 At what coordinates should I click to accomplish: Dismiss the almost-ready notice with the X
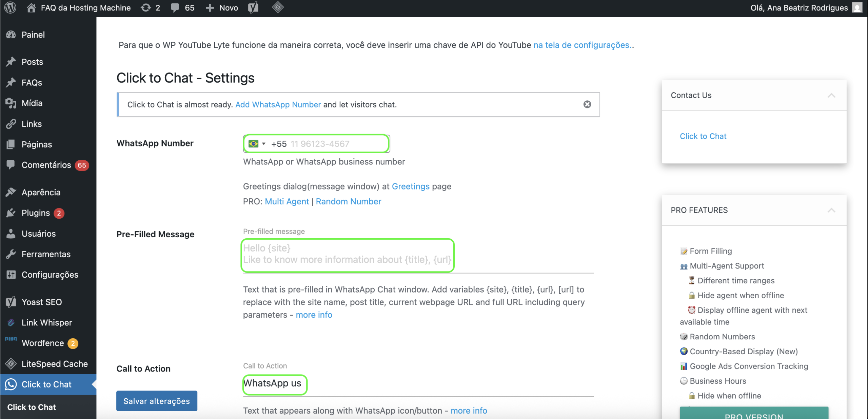tap(587, 104)
